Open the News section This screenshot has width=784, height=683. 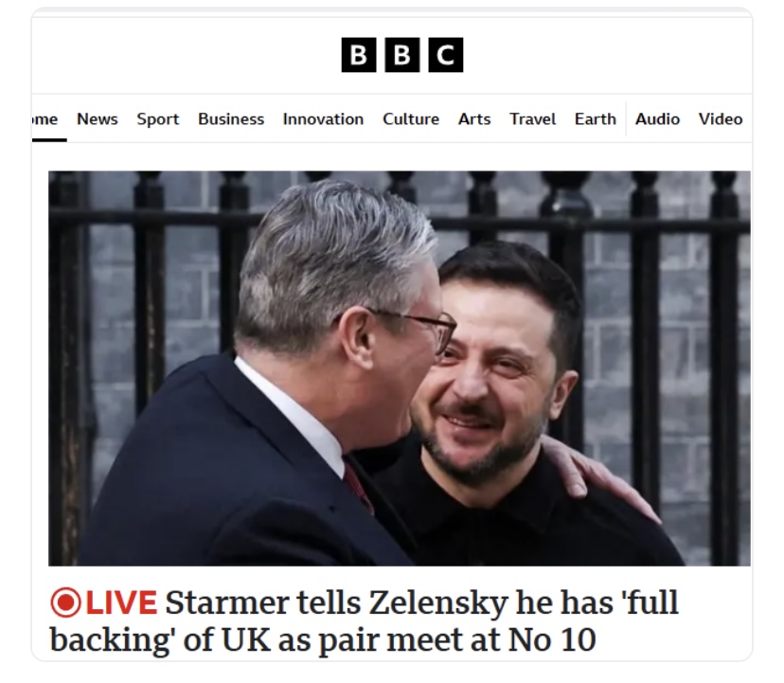click(97, 119)
